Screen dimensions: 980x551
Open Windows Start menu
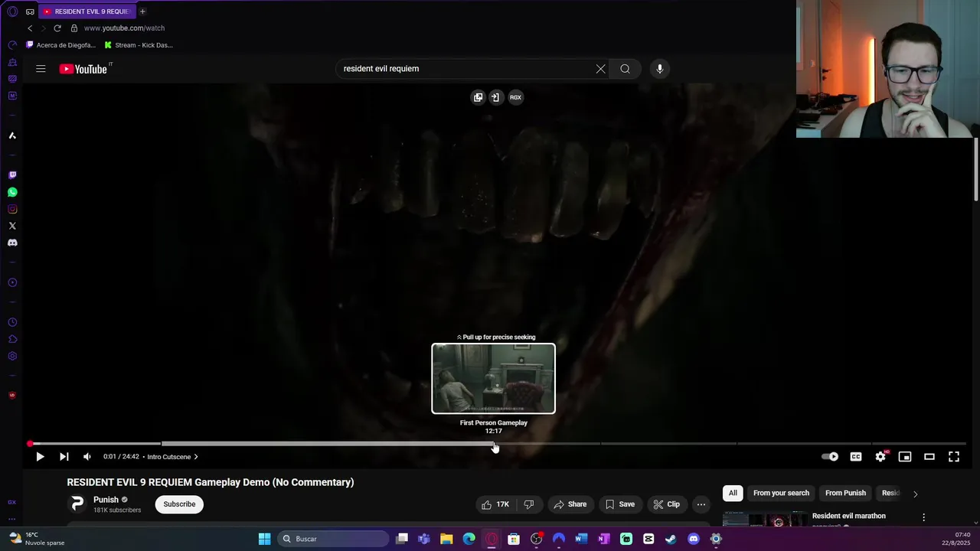[x=264, y=539]
